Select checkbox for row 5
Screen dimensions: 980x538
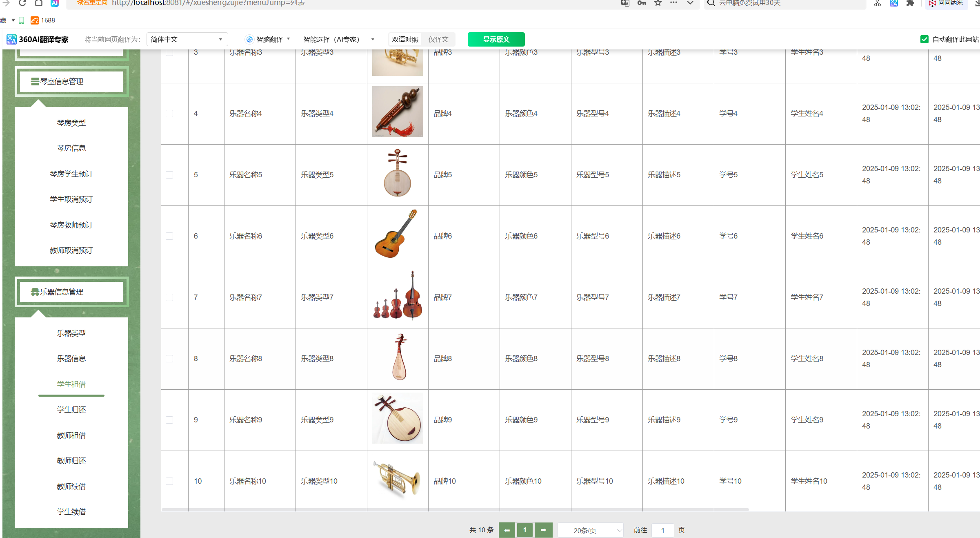coord(169,175)
